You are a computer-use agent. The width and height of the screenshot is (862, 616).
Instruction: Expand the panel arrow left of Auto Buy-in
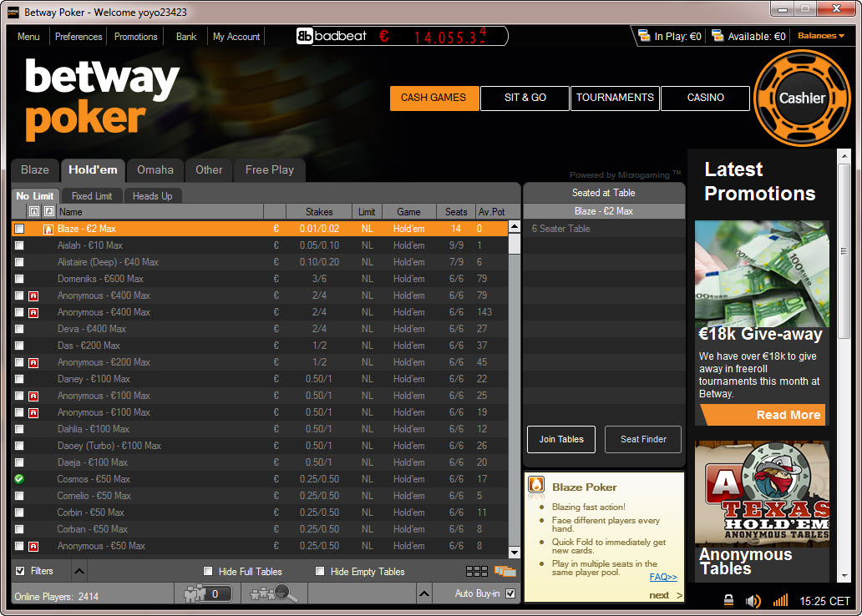423,593
